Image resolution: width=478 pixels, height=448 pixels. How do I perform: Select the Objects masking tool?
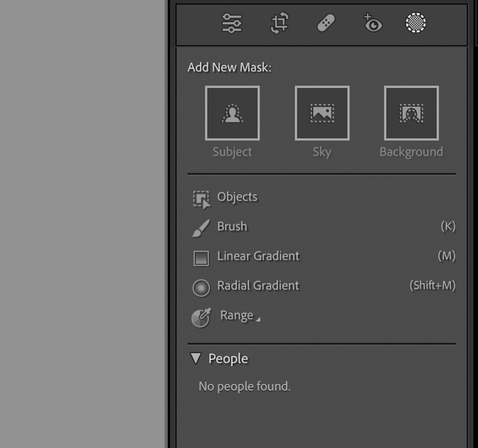pyautogui.click(x=237, y=197)
